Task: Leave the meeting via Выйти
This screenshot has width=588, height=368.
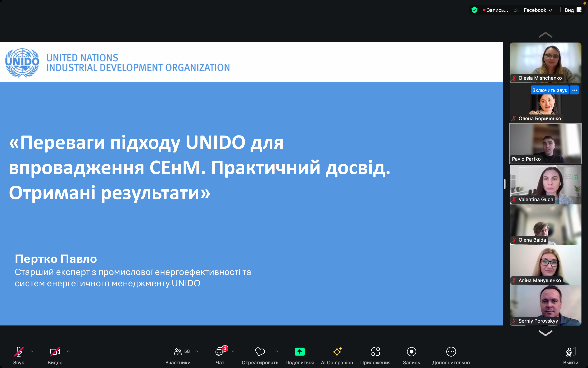Action: click(x=571, y=355)
